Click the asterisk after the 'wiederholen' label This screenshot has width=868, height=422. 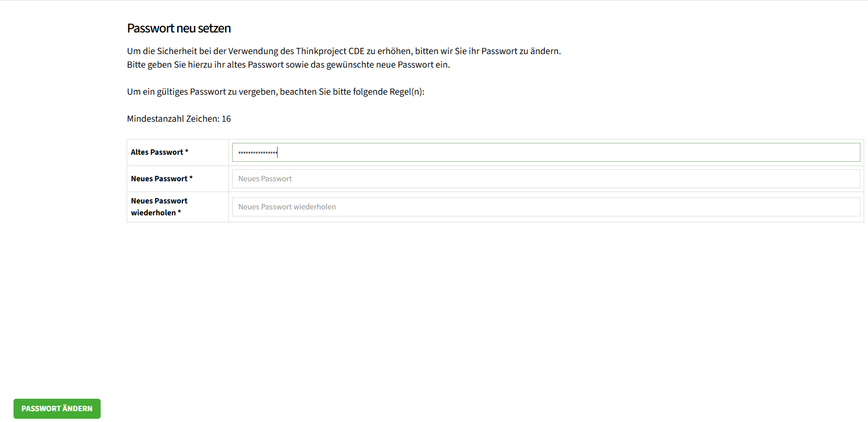[x=179, y=212]
